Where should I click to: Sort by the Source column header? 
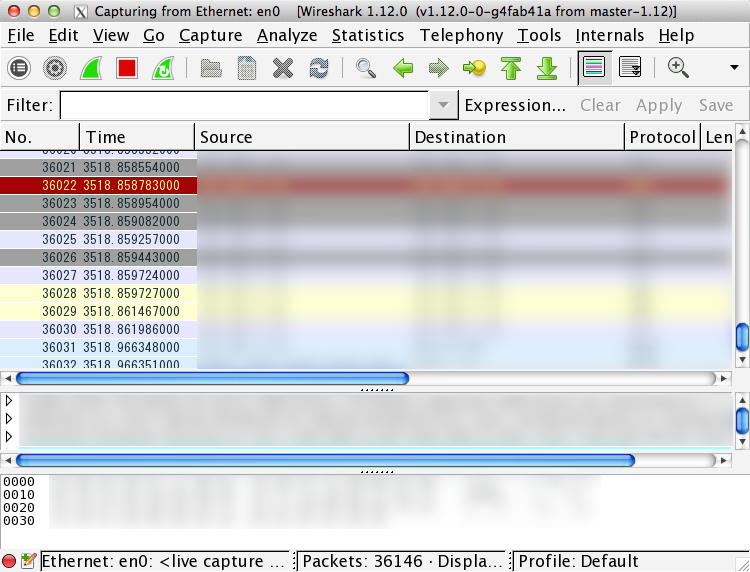302,137
